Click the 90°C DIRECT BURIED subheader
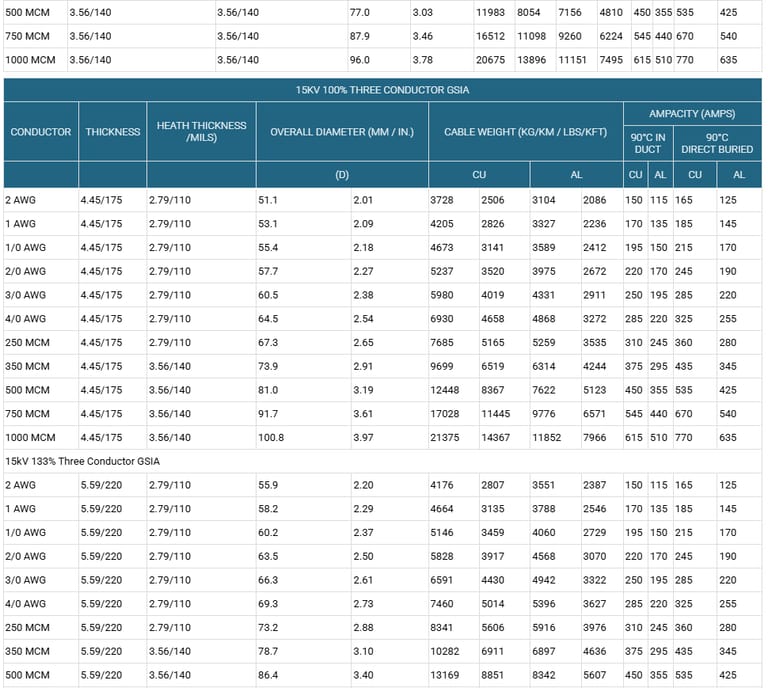768x688 pixels. (x=716, y=143)
